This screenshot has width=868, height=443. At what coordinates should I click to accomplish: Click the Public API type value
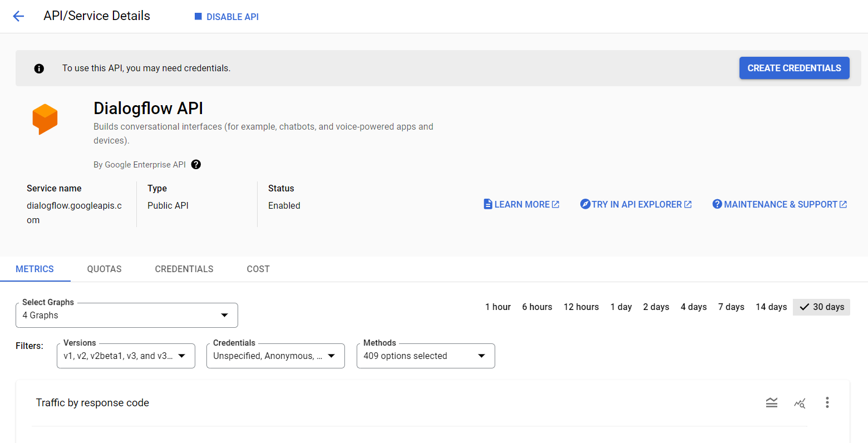pyautogui.click(x=168, y=205)
